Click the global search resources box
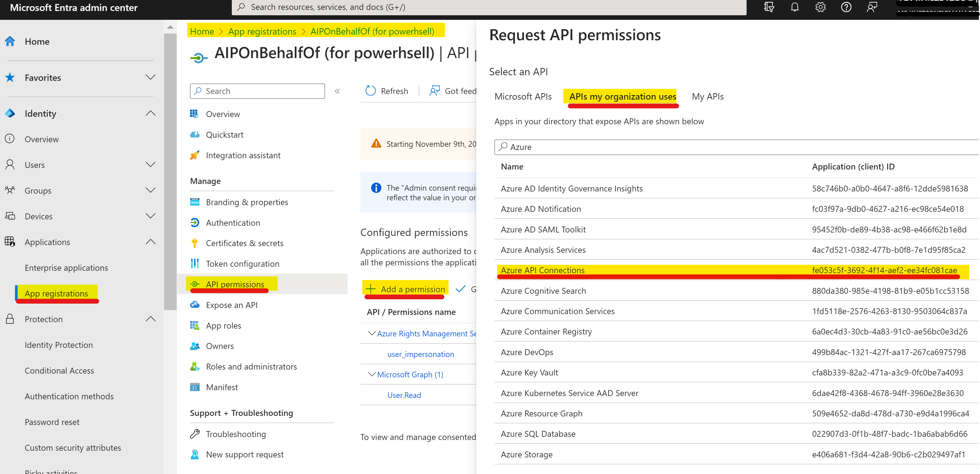 pos(489,7)
